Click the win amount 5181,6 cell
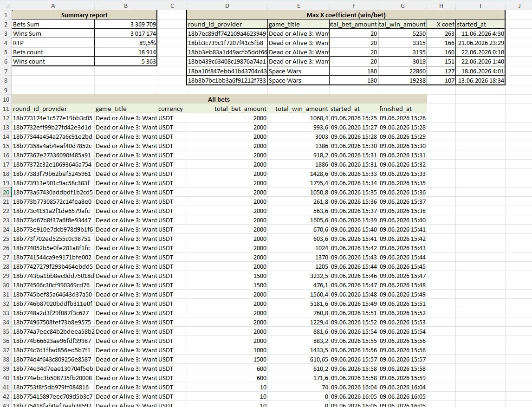 (298, 304)
